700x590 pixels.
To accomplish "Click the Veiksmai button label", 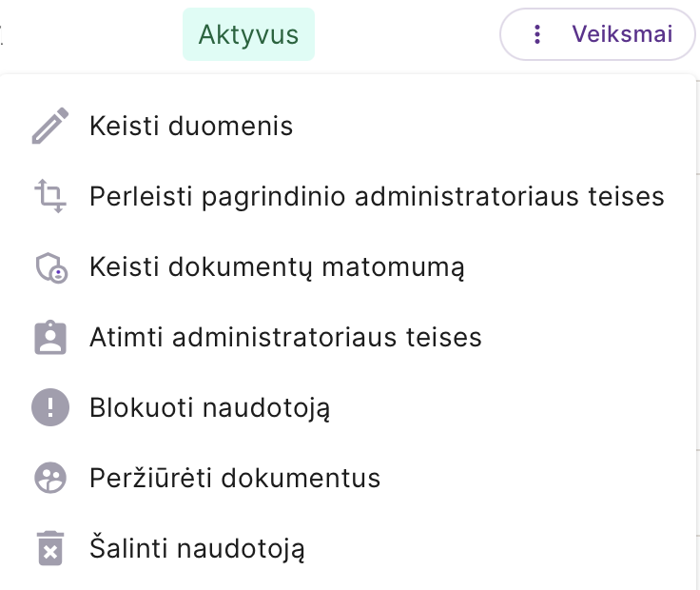I will [x=622, y=34].
